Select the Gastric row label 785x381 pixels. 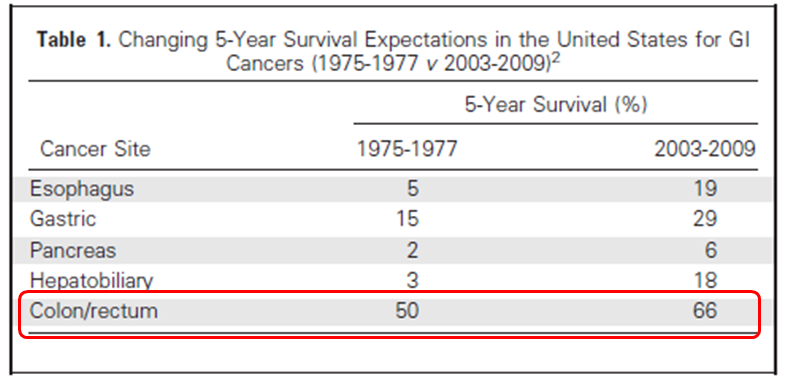point(63,219)
